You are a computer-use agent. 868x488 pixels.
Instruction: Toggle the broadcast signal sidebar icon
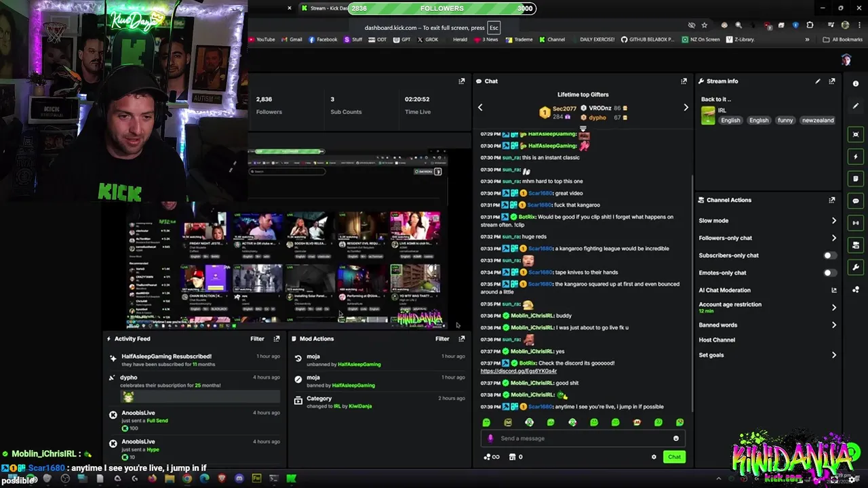pos(856,223)
